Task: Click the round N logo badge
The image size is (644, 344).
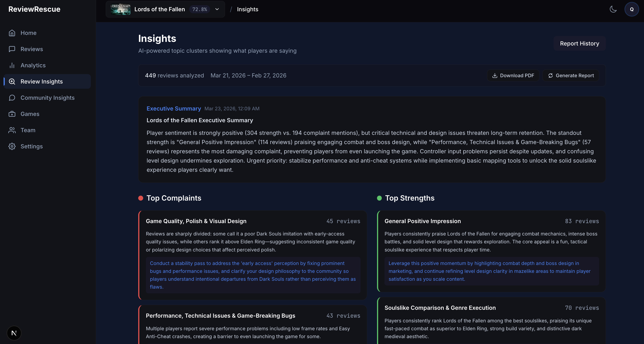Action: click(x=14, y=333)
